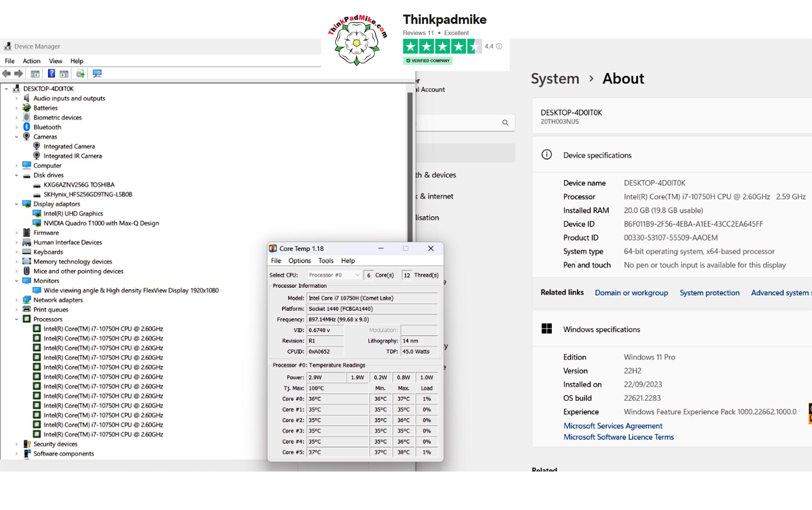Open the File menu in Device Manager
812x510 pixels.
(9, 61)
